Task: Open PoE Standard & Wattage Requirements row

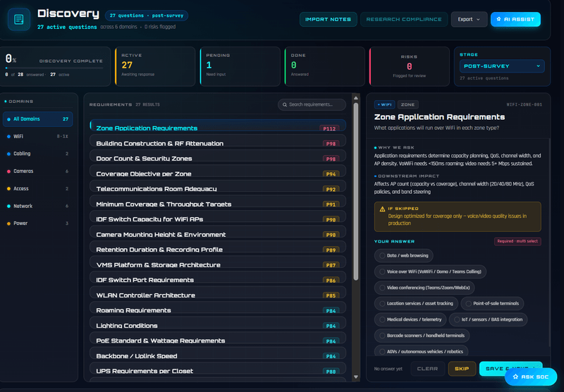Action: [x=218, y=338]
